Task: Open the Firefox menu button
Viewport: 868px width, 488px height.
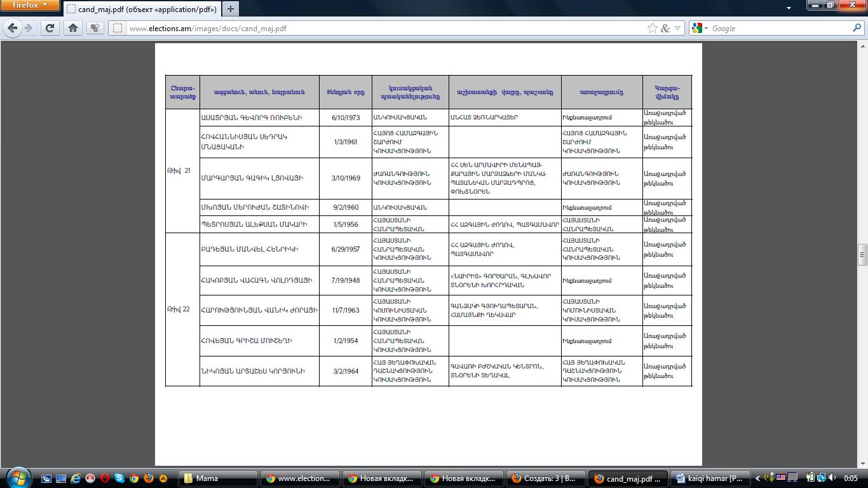Action: [30, 5]
